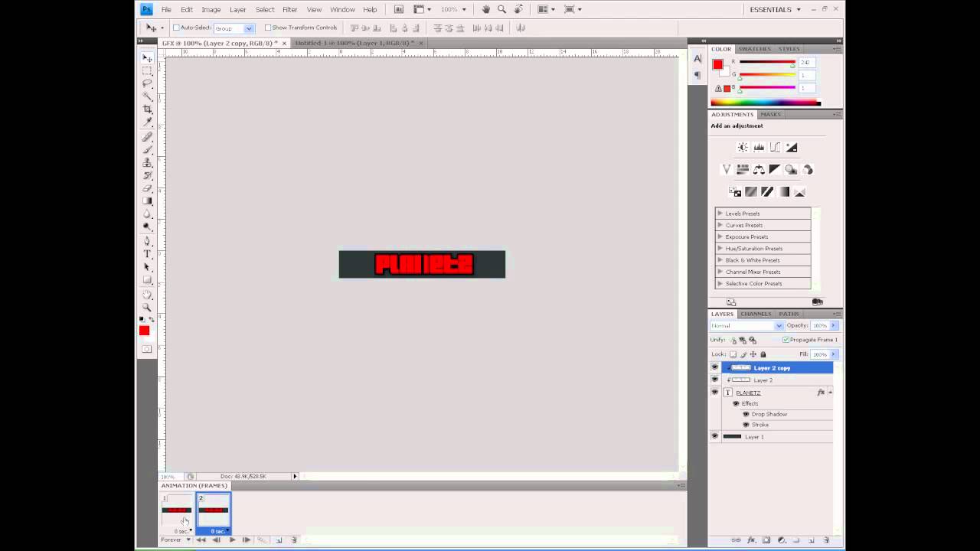Viewport: 980px width, 551px height.
Task: Select the Hand tool in toolbox
Action: [147, 294]
